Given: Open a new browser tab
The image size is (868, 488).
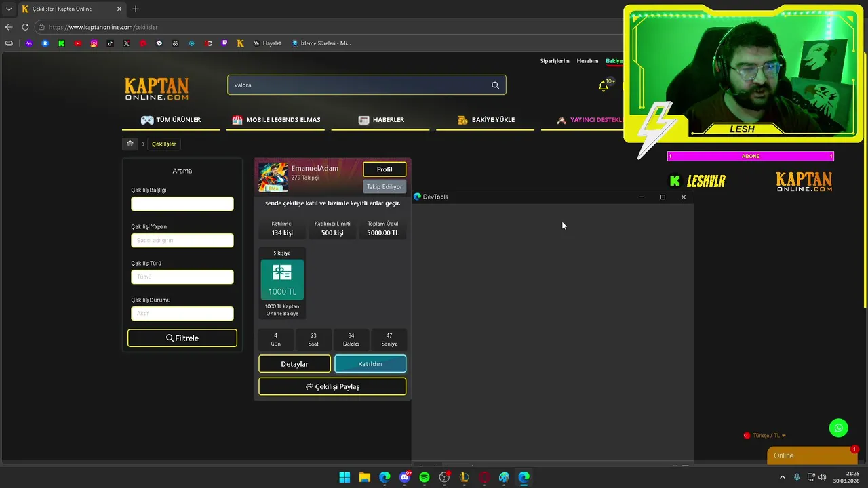Looking at the screenshot, I should tap(136, 9).
